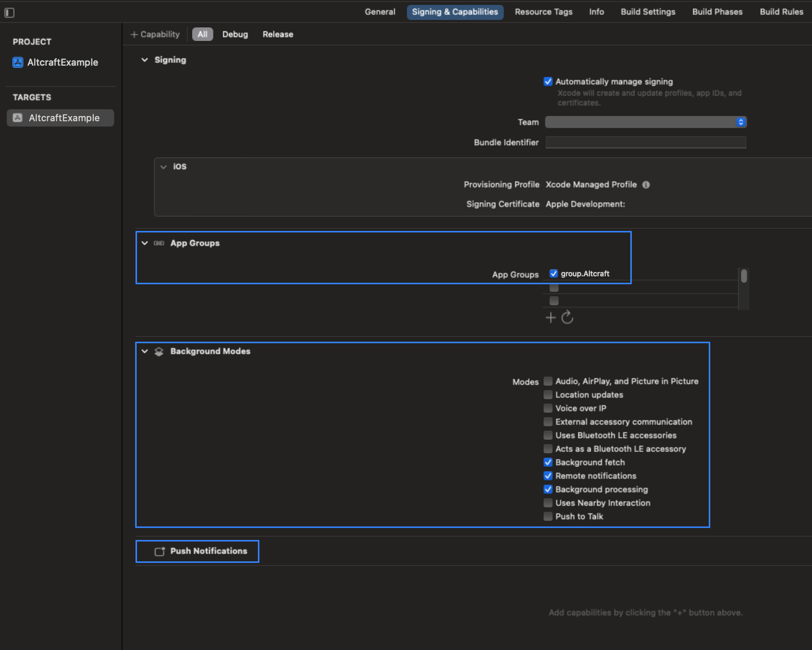This screenshot has width=812, height=650.
Task: Select the All configurations filter
Action: tap(203, 34)
